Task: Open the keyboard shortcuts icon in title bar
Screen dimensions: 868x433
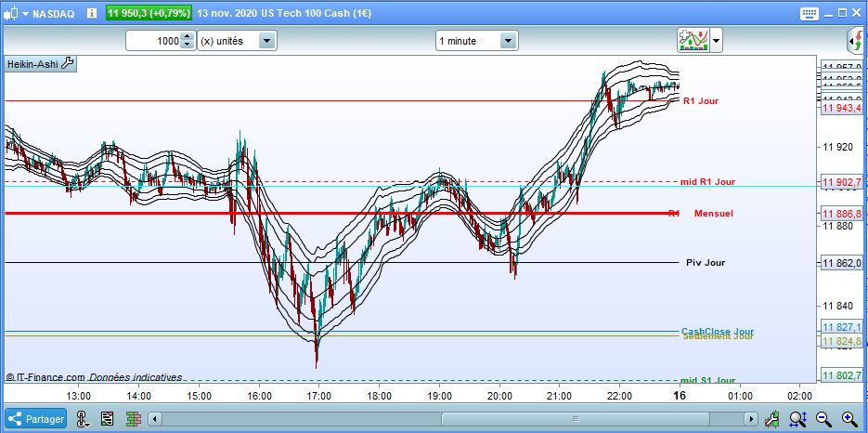Action: pyautogui.click(x=810, y=13)
